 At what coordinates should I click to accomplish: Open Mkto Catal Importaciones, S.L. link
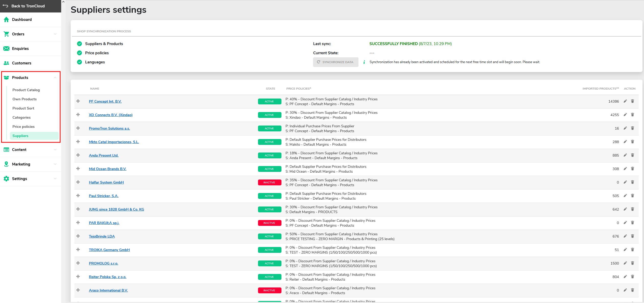[x=114, y=142]
